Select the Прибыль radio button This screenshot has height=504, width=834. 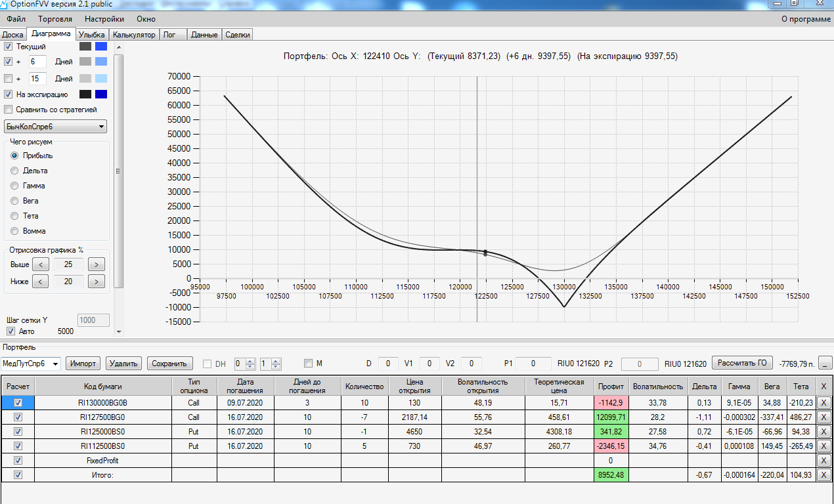point(14,156)
